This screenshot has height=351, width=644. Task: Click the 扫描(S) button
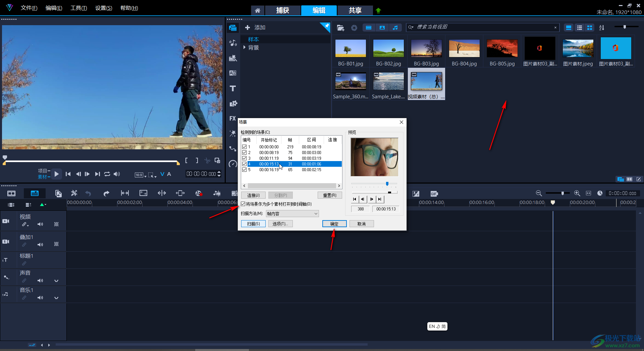[253, 224]
